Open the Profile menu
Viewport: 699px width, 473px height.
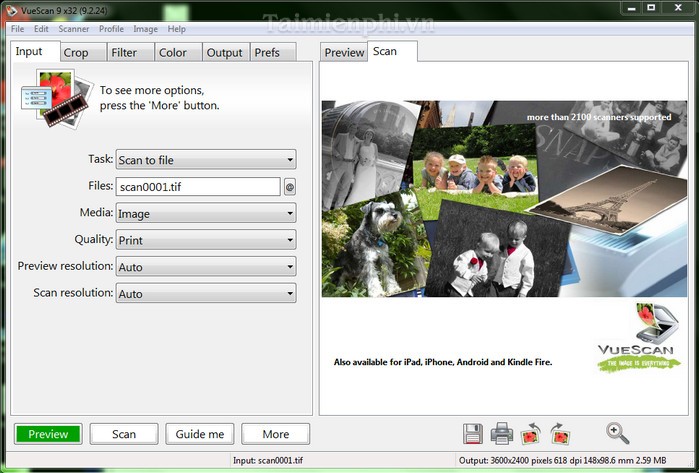(x=111, y=29)
